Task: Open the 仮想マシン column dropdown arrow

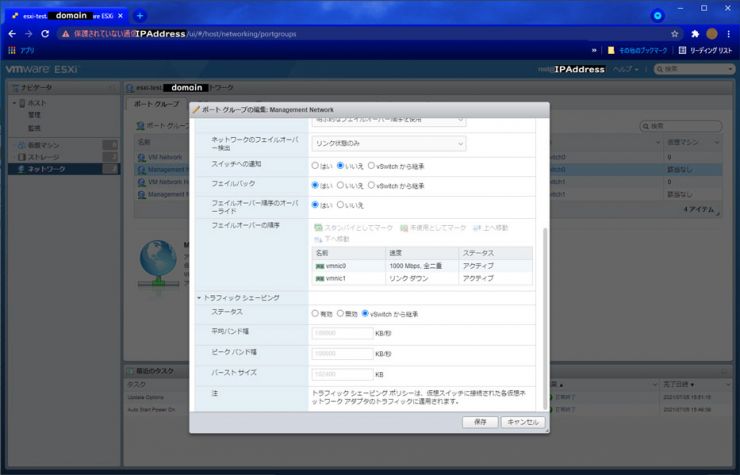Action: [717, 142]
